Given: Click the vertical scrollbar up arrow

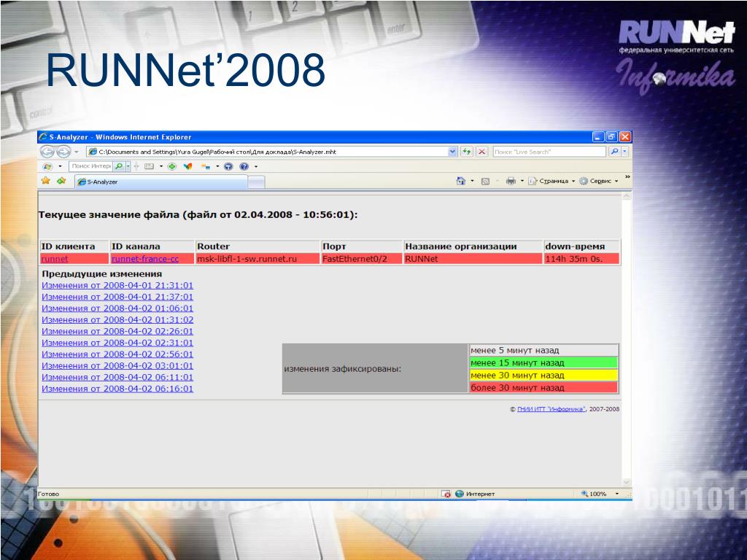Looking at the screenshot, I should pos(627,196).
